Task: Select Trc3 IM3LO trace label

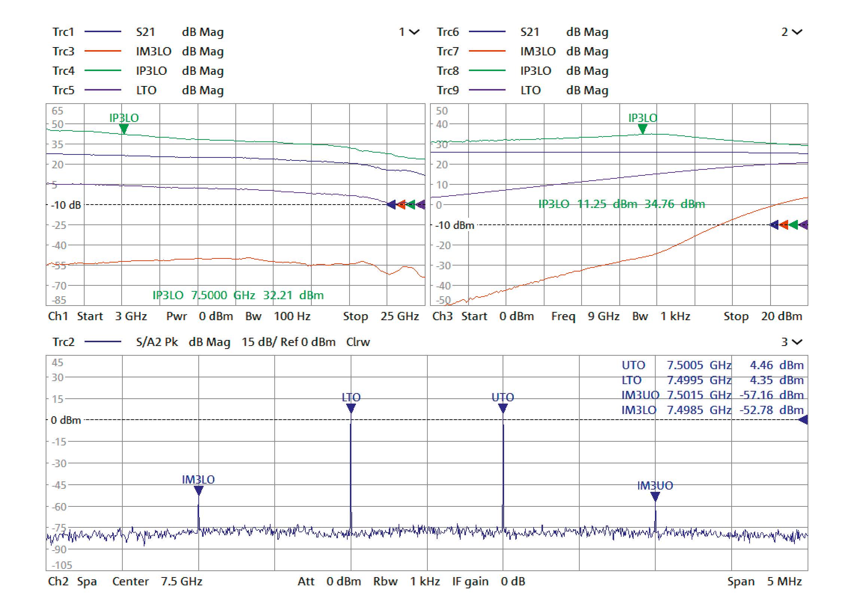Action: click(x=63, y=51)
